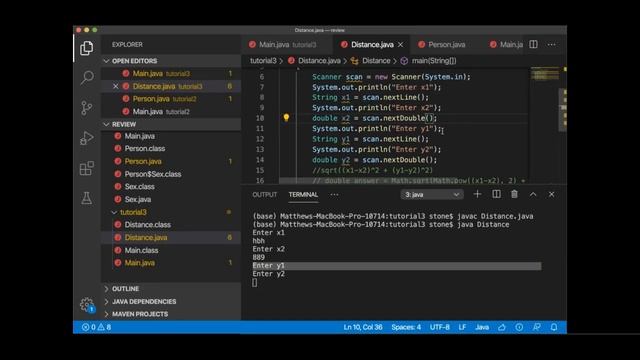
Task: Click the errors and warnings status indicator
Action: [96, 327]
